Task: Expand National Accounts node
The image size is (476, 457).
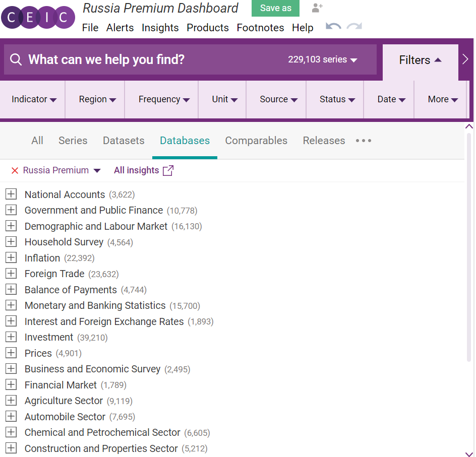Action: tap(11, 194)
